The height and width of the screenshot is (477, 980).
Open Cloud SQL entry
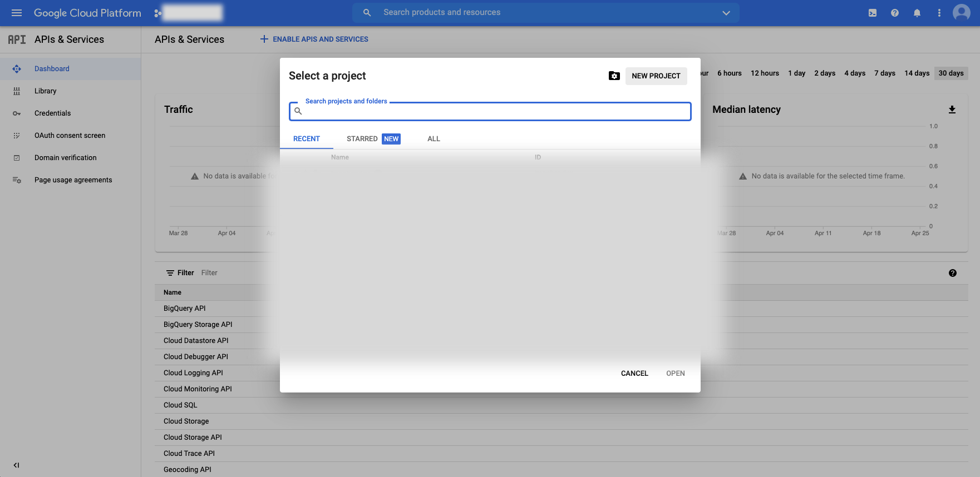tap(180, 405)
